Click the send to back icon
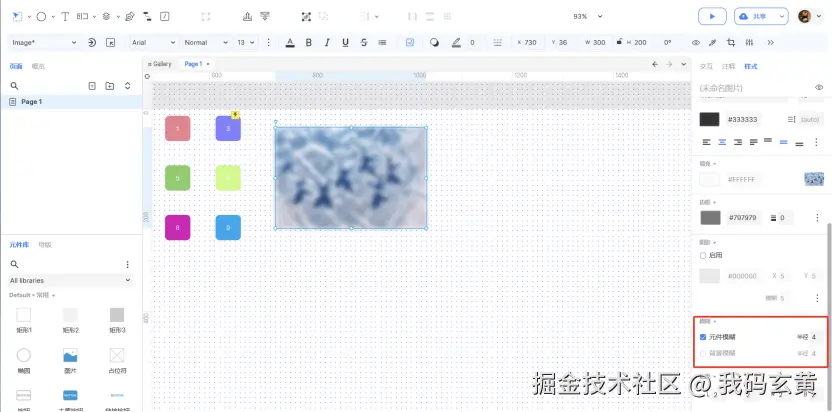Screen dimensions: 832x412 click(265, 16)
